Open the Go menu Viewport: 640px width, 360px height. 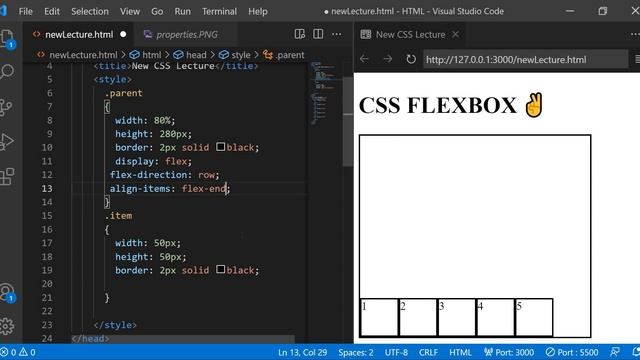(x=157, y=11)
